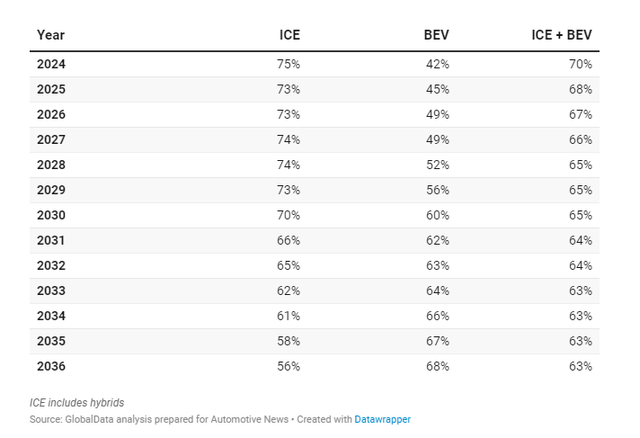640x438 pixels.
Task: Select the 2033 row label
Action: pyautogui.click(x=51, y=291)
